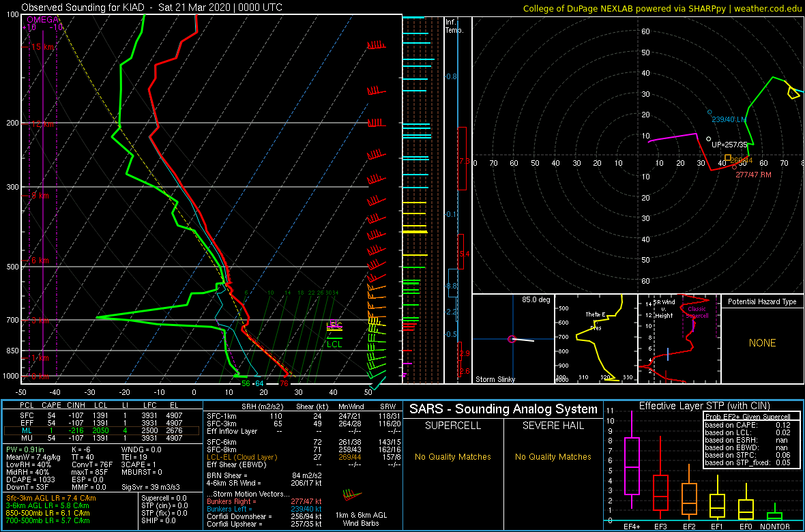Viewport: 805px width, 532px height.
Task: Click the MeanW = 7.4g/kg value
Action: point(35,457)
